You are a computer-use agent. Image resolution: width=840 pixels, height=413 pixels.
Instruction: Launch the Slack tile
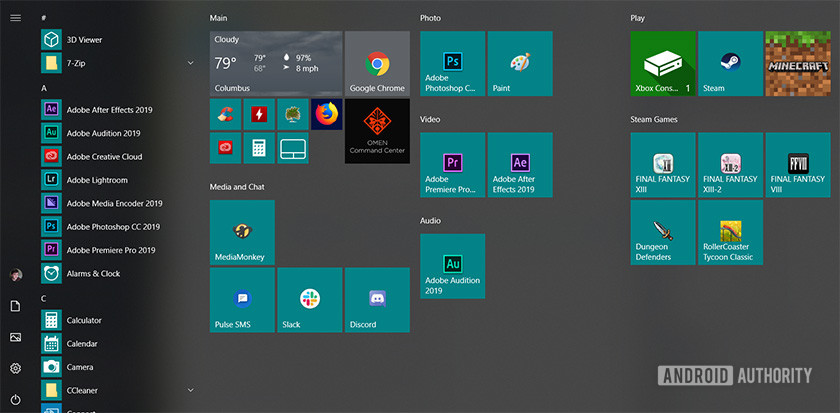(310, 299)
